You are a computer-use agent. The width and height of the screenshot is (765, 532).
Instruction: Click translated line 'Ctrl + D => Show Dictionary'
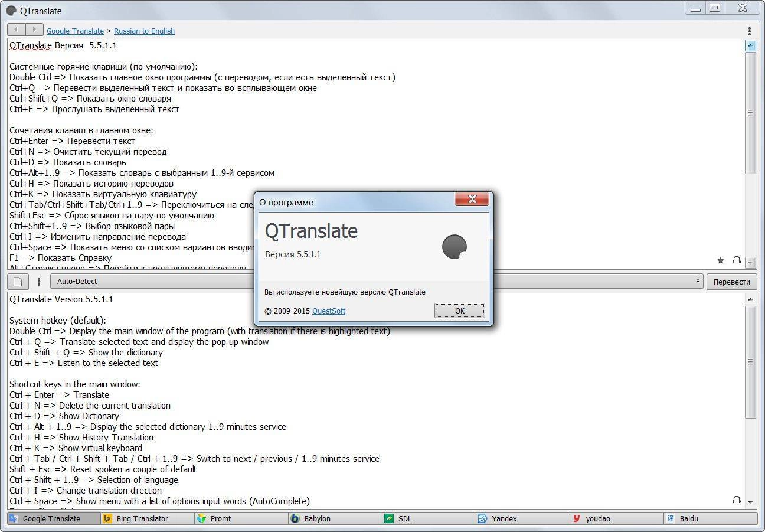pos(64,416)
